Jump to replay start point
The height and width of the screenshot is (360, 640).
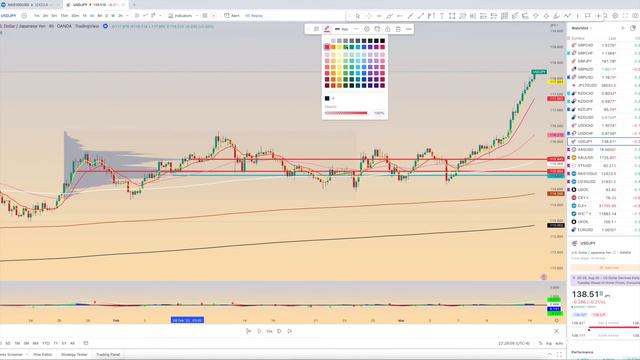[x=249, y=331]
